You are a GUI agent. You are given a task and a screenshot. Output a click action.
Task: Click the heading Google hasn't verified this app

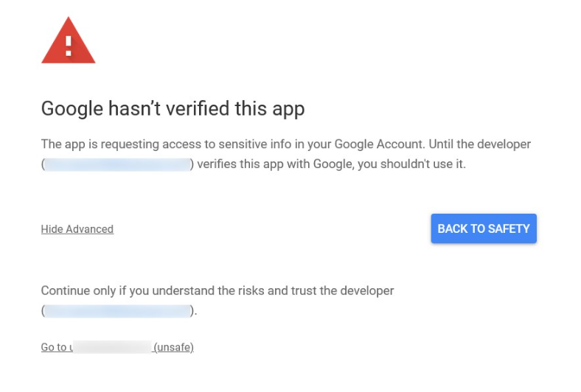click(x=173, y=109)
